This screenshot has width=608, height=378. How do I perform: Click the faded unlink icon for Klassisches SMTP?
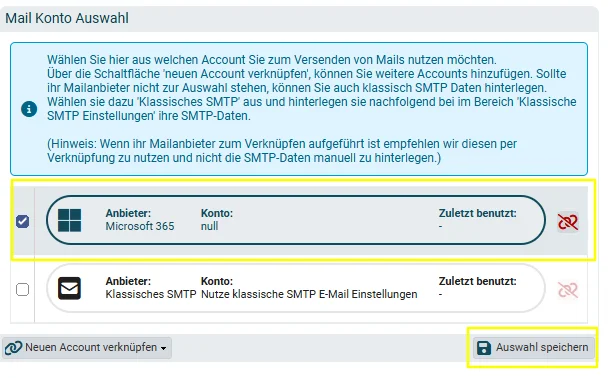tap(568, 290)
